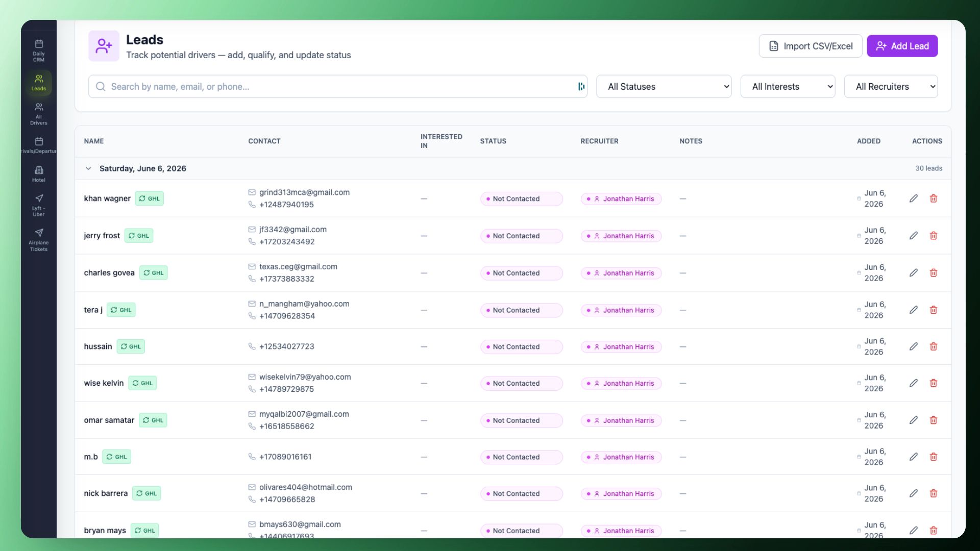This screenshot has height=551, width=980.
Task: Sort by the NAME column header
Action: coord(94,141)
